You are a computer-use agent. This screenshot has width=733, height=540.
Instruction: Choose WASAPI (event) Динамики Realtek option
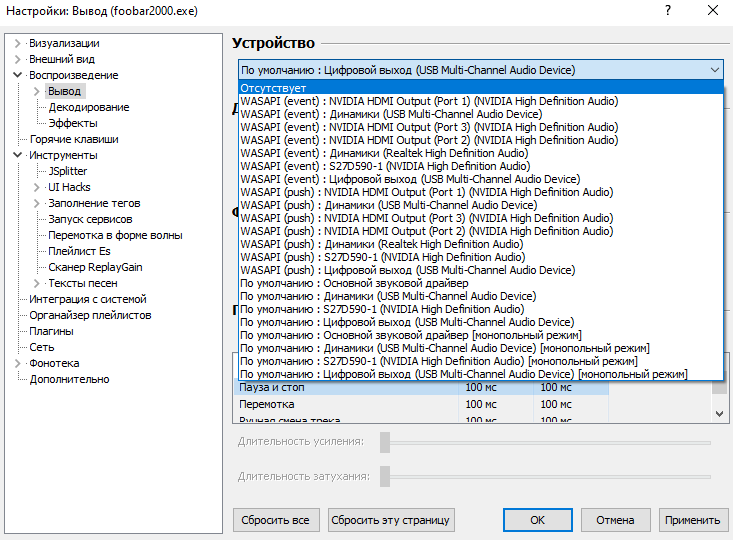click(384, 153)
